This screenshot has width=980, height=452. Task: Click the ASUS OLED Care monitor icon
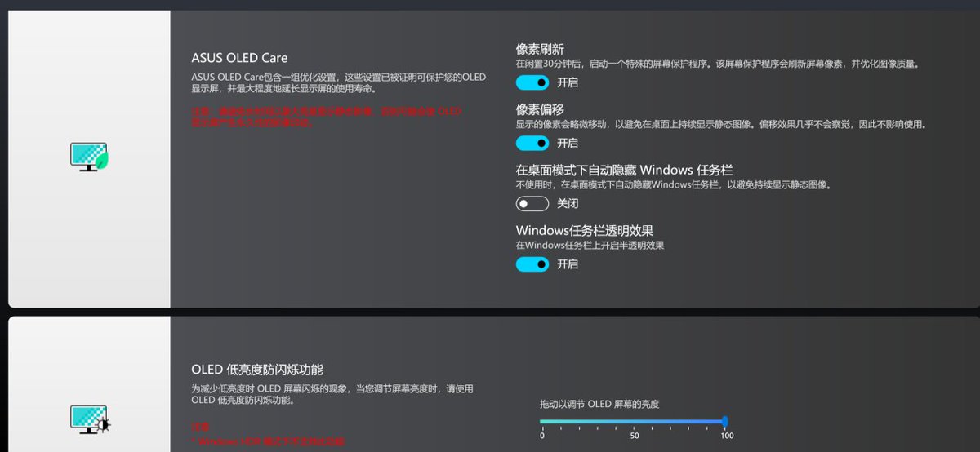pos(89,156)
